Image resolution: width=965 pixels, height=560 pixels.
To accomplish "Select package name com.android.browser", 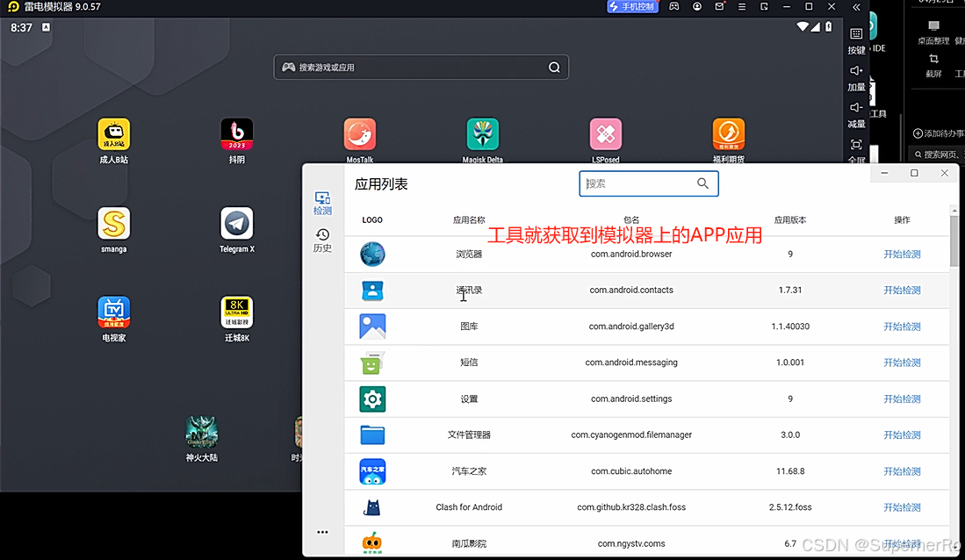I will click(x=631, y=255).
